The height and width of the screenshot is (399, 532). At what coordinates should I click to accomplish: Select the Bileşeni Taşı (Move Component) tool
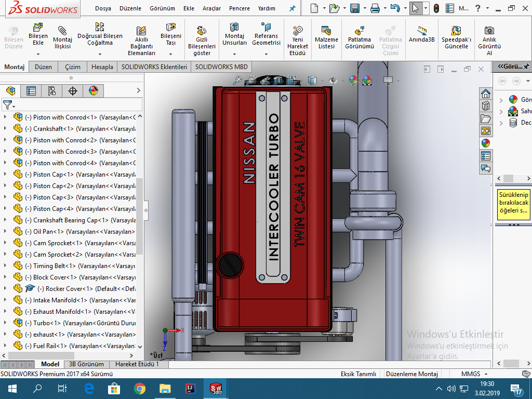coord(170,34)
